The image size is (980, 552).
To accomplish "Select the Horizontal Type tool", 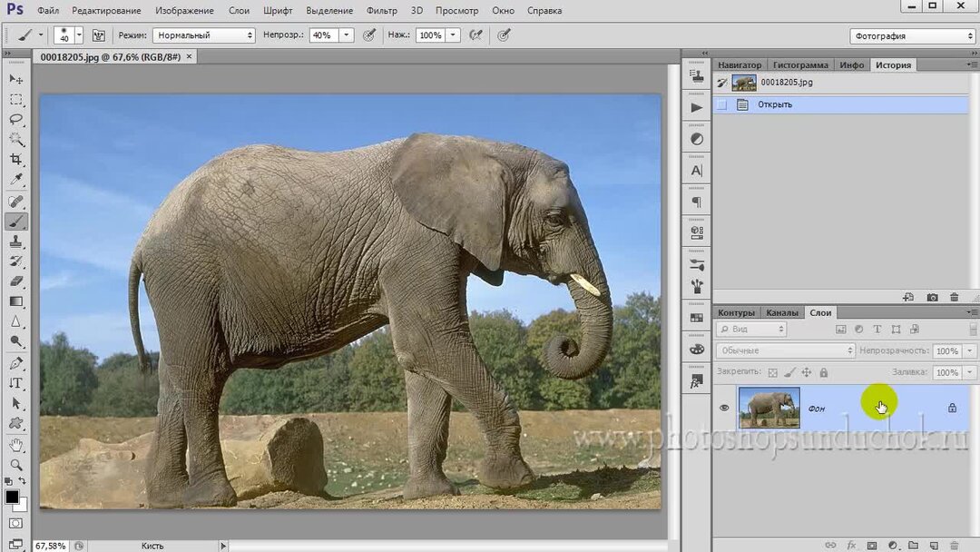I will (16, 383).
